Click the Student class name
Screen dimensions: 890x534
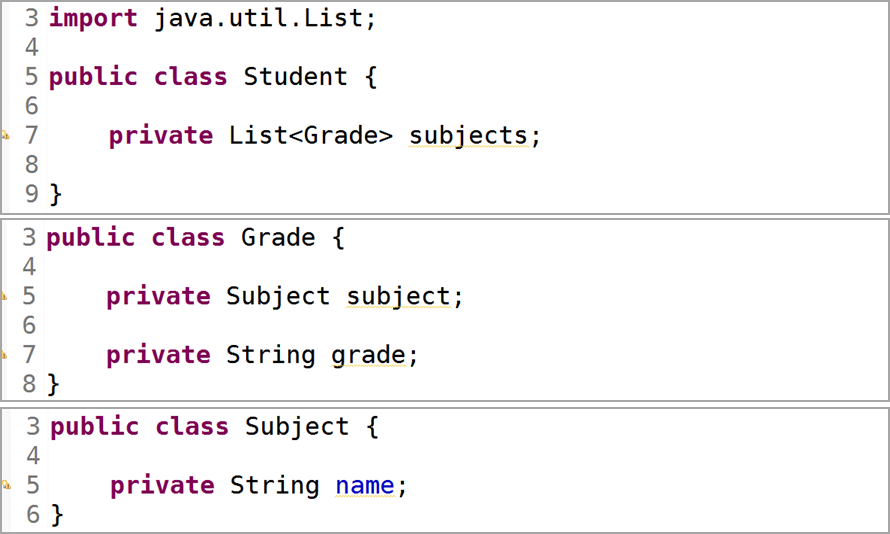(295, 77)
